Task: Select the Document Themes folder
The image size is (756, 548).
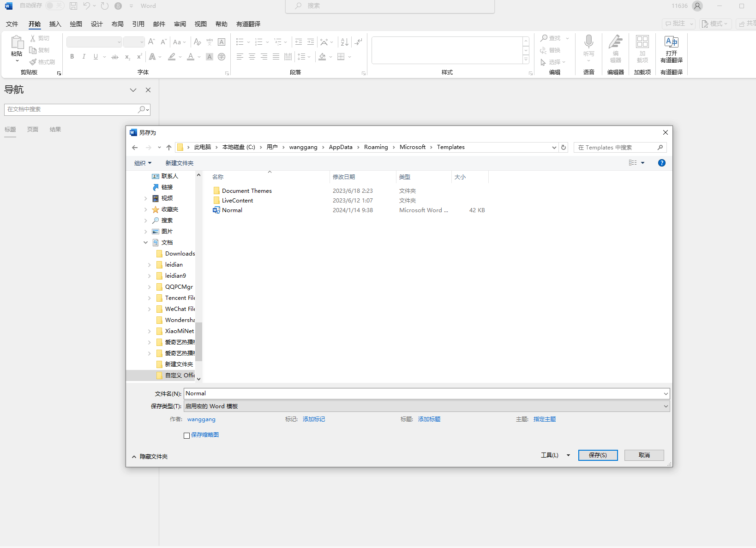Action: point(247,191)
